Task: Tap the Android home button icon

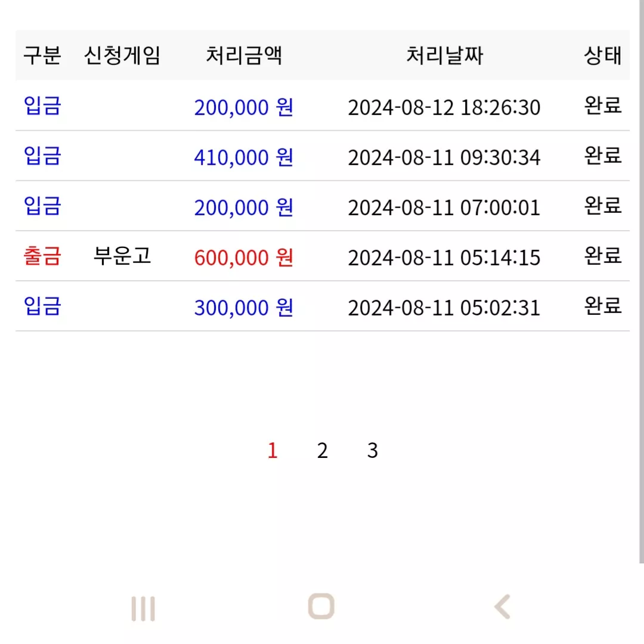Action: click(321, 606)
